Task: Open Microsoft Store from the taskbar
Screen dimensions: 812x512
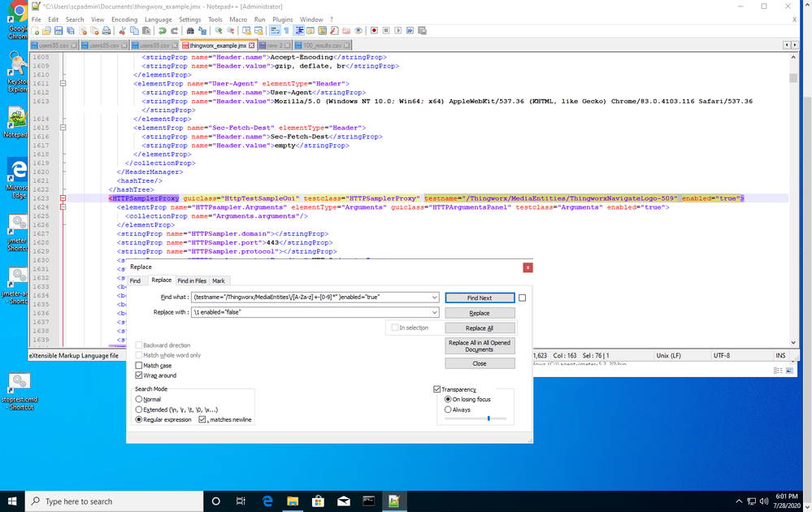Action: pos(318,501)
